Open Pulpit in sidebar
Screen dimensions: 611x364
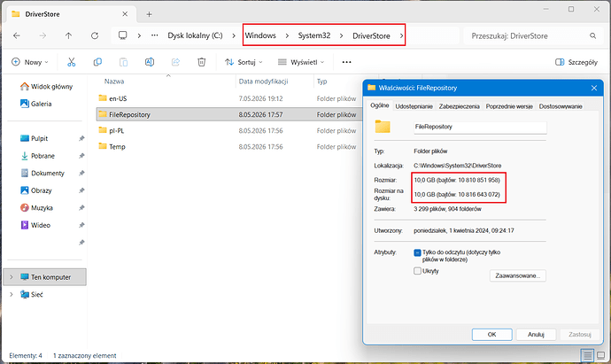[34, 138]
